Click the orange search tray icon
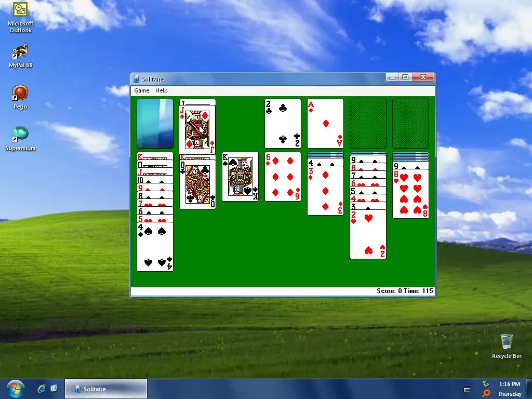Viewport: 532px width, 399px height. coord(486,394)
